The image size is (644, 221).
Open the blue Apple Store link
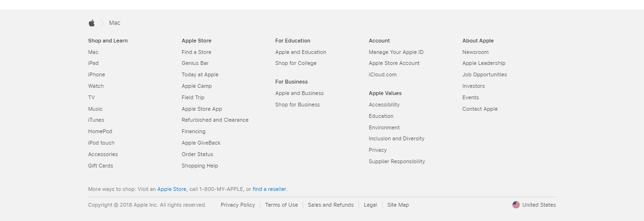[172, 189]
